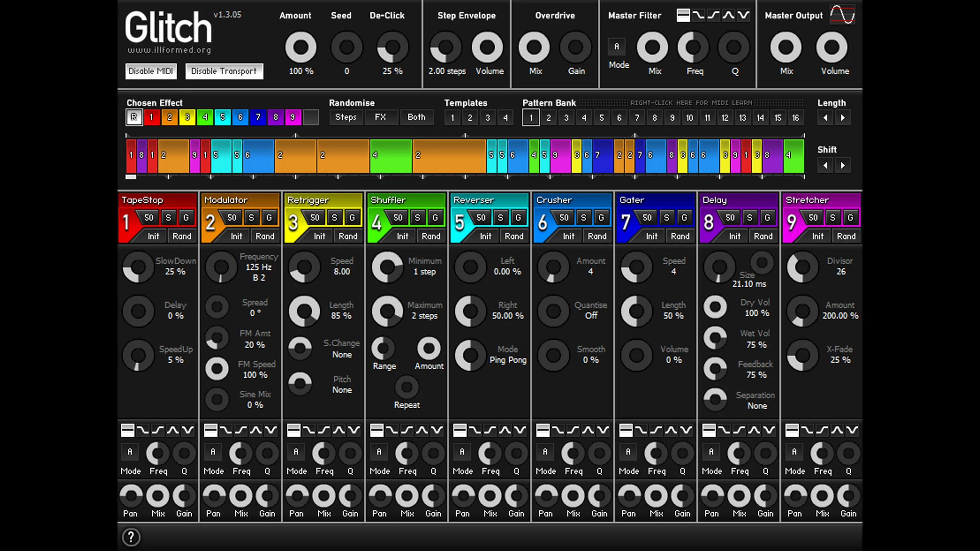The width and height of the screenshot is (980, 551).
Task: Select high-pass shape in Master Filter
Action: coord(713,15)
